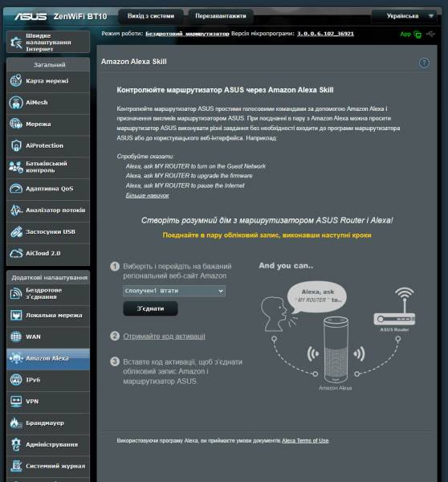Viewport: 448px width, 482px height.
Task: Expand the Amazon regional website dropdown
Action: (174, 291)
